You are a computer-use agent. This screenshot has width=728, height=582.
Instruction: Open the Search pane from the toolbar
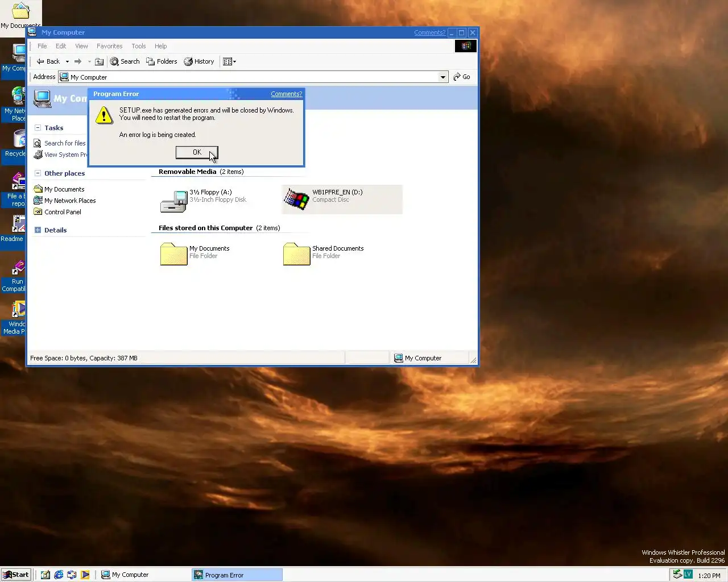point(125,61)
